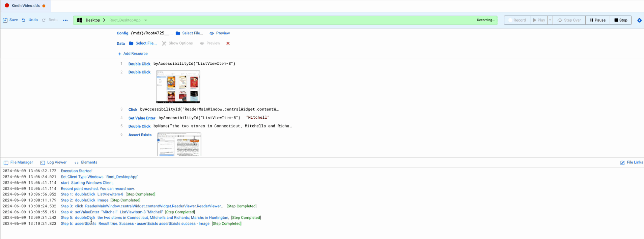Image resolution: width=644 pixels, height=239 pixels.
Task: Expand the Play button dropdown arrow
Action: pos(550,20)
